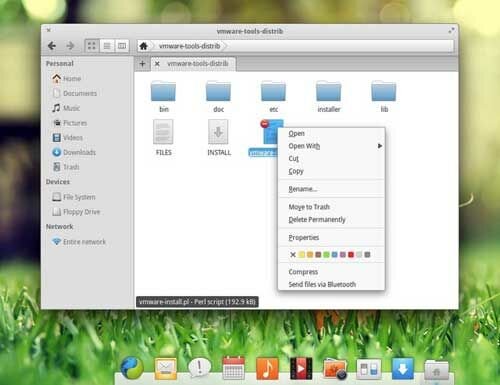Image resolution: width=500 pixels, height=385 pixels.
Task: Open the software center download icon
Action: 403,368
